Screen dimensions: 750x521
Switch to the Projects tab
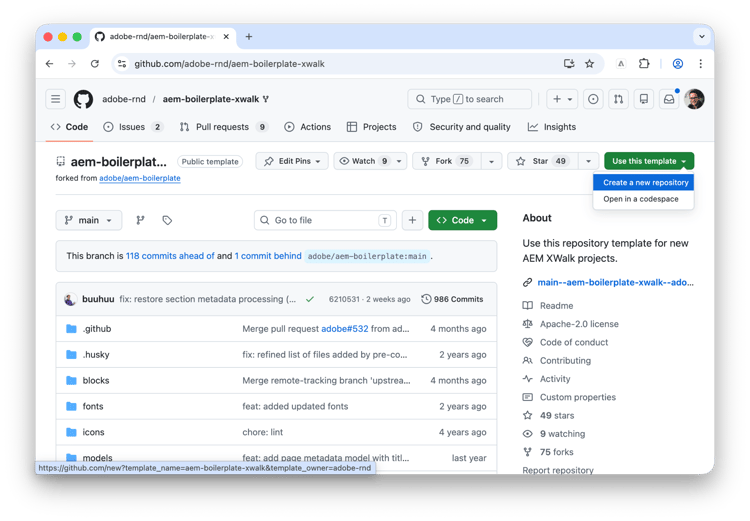click(372, 127)
